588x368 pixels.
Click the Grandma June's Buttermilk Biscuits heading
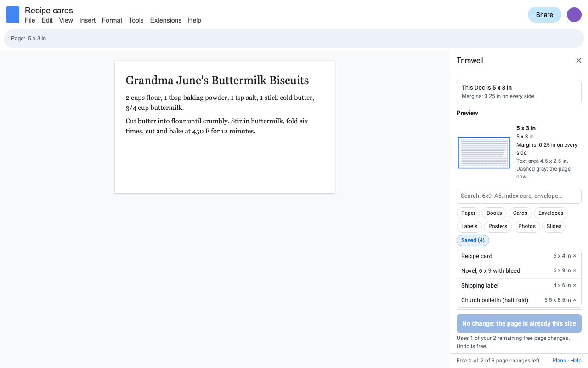[217, 80]
